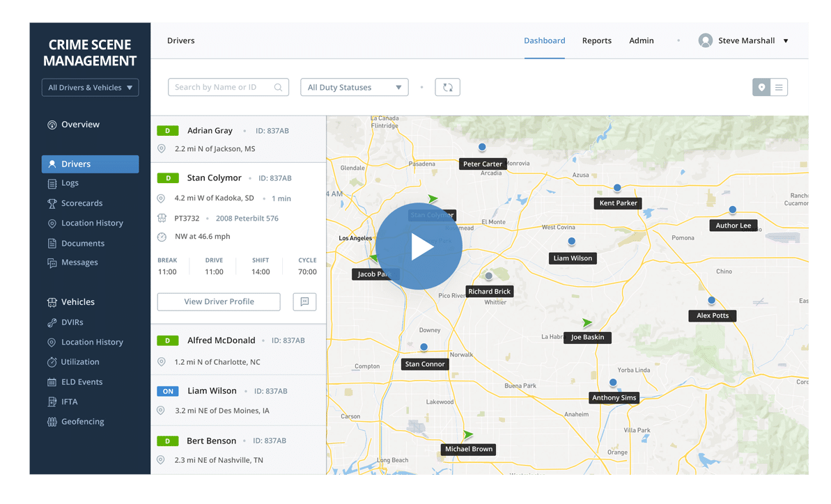Open Geofencing from the sidebar
Screen dimensions: 831x504
coord(82,422)
